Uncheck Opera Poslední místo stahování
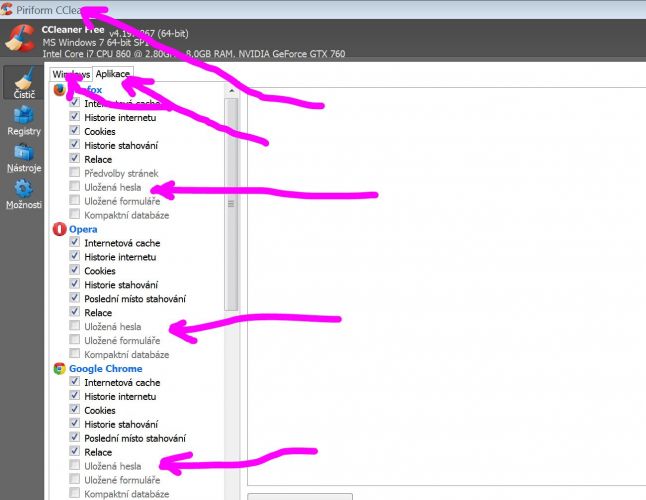Image resolution: width=646 pixels, height=500 pixels. tap(75, 298)
